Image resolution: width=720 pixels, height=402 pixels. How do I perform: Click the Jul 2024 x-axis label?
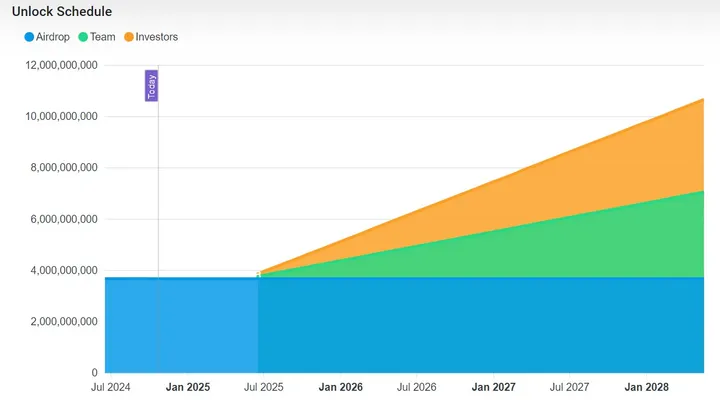tap(110, 386)
